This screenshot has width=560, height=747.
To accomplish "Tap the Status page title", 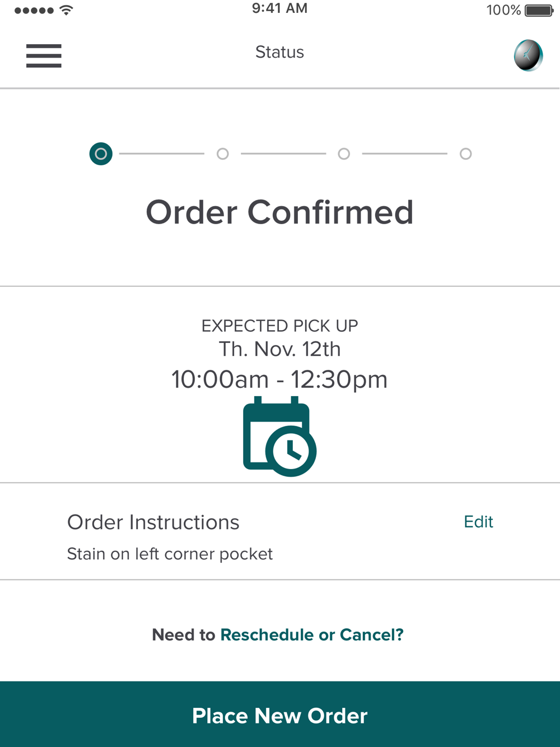I will click(x=279, y=52).
